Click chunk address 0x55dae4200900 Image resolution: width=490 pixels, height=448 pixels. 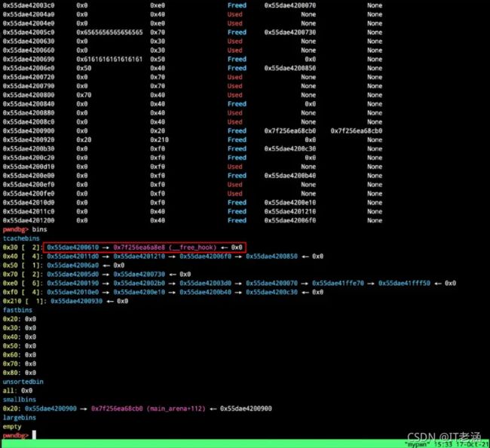[x=29, y=130]
